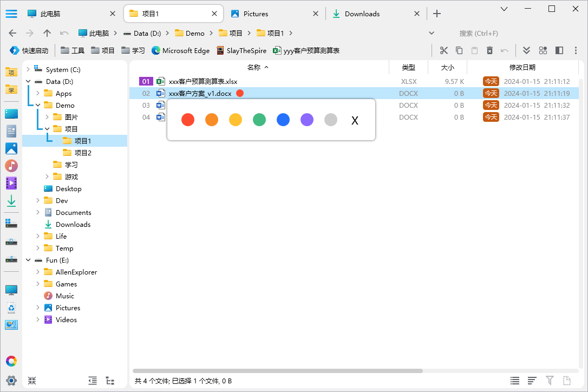588x392 pixels.
Task: Open the 工具 menu in the bookmarks bar
Action: click(72, 50)
